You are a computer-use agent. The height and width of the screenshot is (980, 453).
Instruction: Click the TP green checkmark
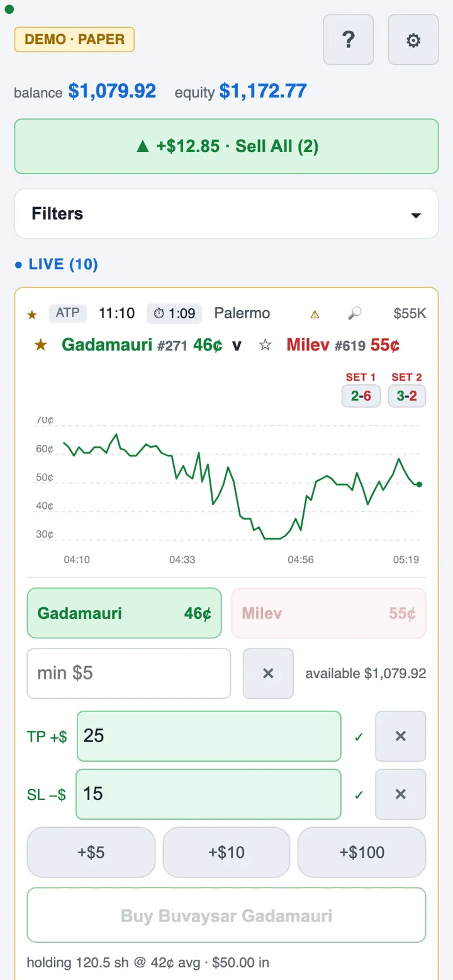point(359,737)
